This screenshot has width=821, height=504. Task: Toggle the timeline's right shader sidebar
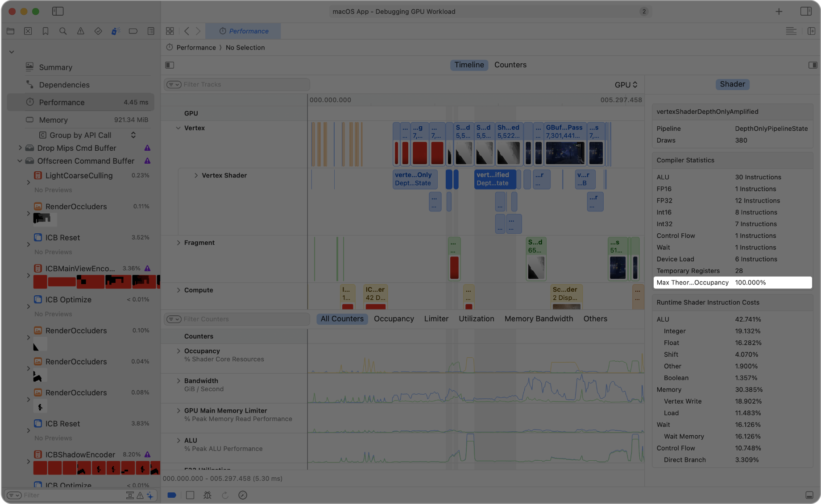(813, 65)
